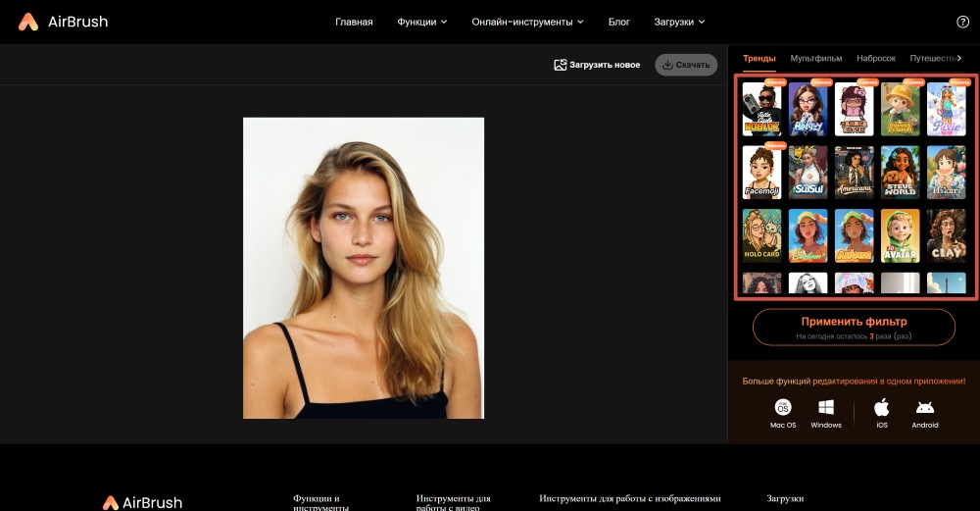Pick the Holo Card filter thumbnail
The height and width of the screenshot is (511, 980).
pos(761,235)
